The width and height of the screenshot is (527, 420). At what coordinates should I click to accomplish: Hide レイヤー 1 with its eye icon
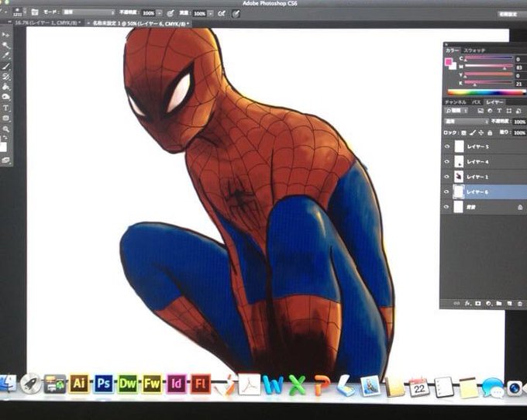click(x=446, y=177)
